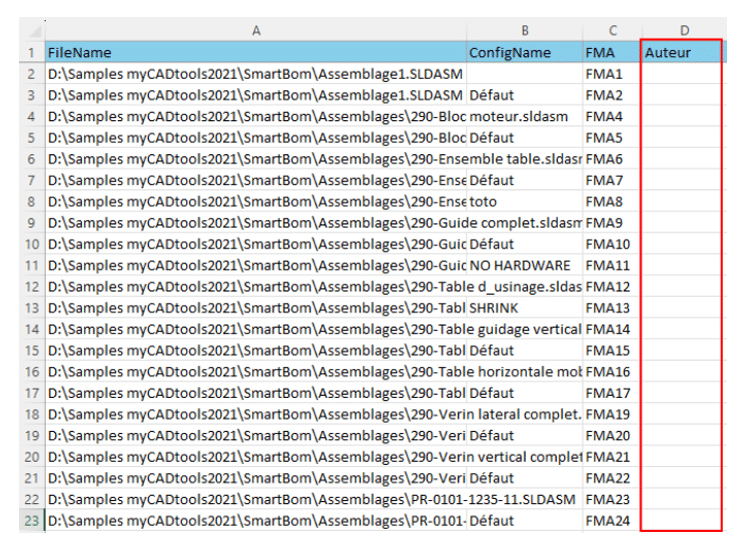Click cell FMA6
The image size is (747, 552).
point(612,159)
